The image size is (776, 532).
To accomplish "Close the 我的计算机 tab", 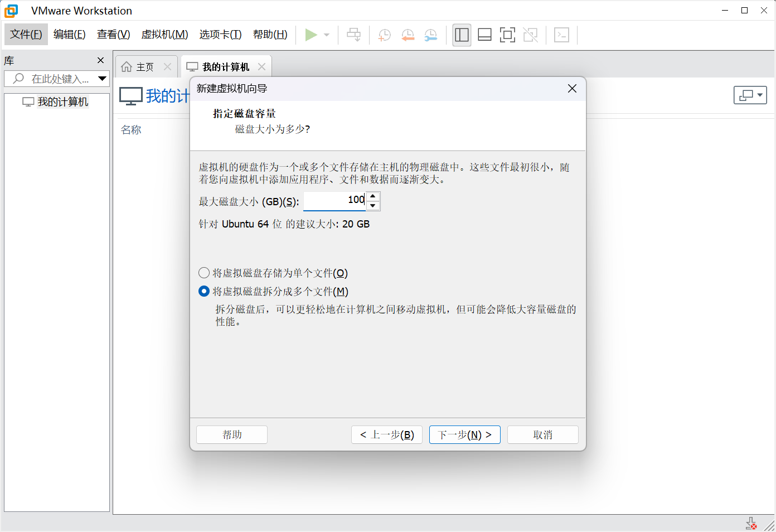I will click(x=261, y=67).
